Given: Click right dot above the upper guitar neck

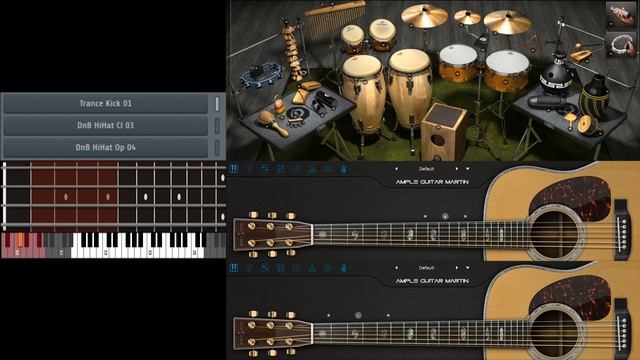Looking at the screenshot, I should click(465, 216).
